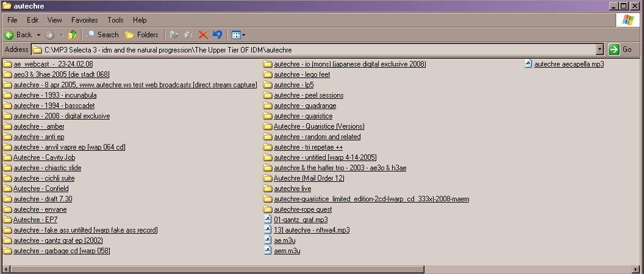Screen dimensions: 644x274
Task: Click the Back arrow icon
Action: 9,35
